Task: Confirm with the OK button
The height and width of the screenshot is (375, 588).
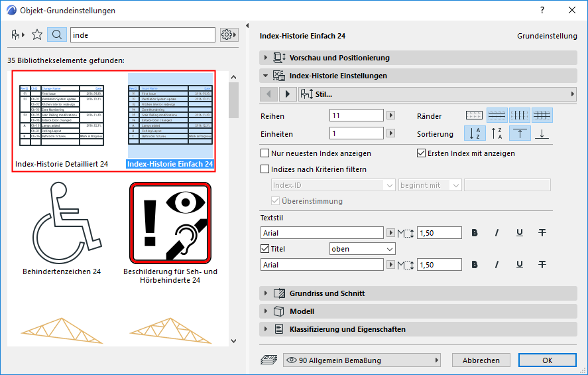Action: [x=548, y=360]
